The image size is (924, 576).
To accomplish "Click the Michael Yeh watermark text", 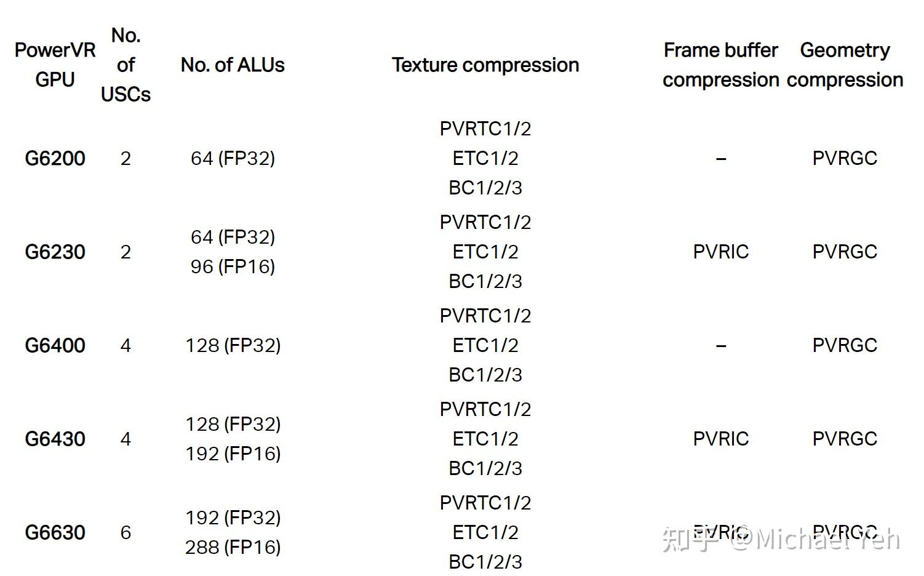I will click(x=827, y=540).
